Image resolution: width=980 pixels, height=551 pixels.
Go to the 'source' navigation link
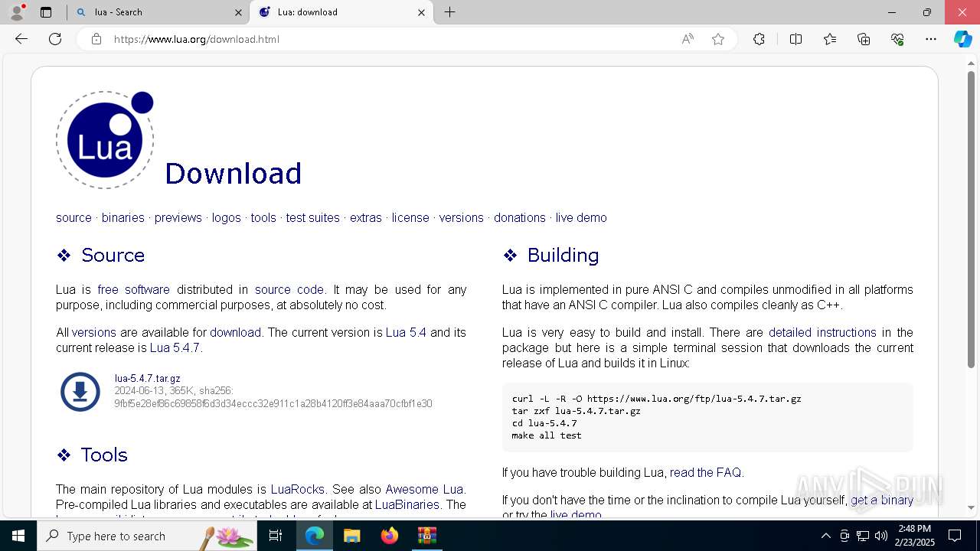[73, 218]
